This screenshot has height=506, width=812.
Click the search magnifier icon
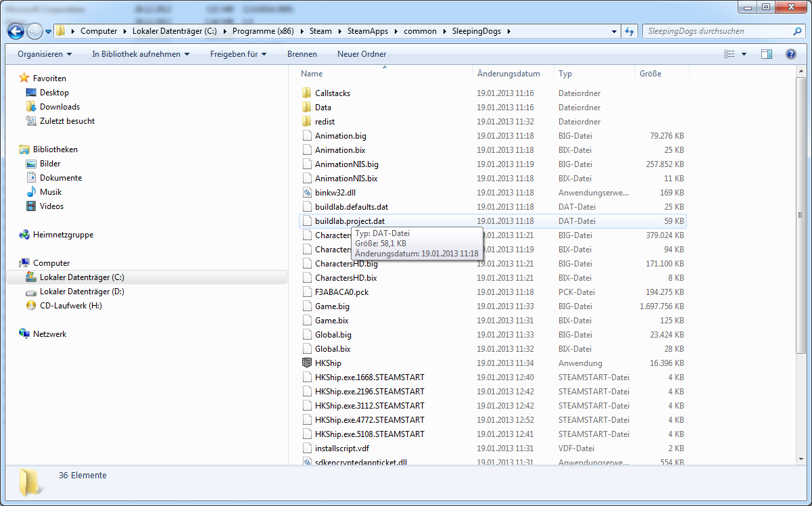[797, 31]
